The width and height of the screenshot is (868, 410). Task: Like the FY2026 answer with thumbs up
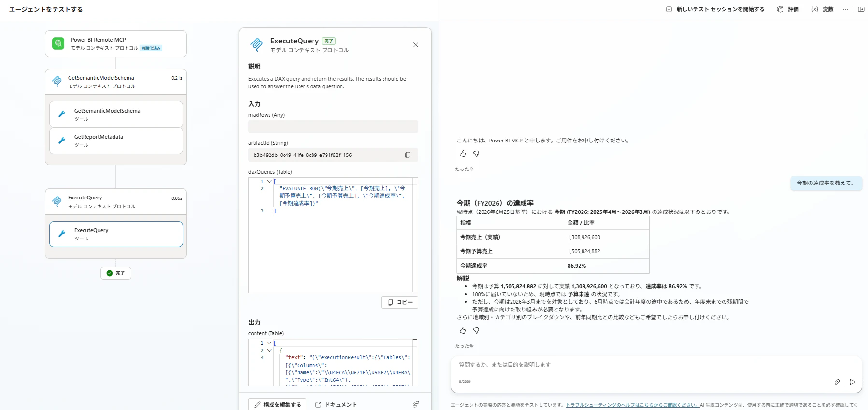tap(463, 330)
